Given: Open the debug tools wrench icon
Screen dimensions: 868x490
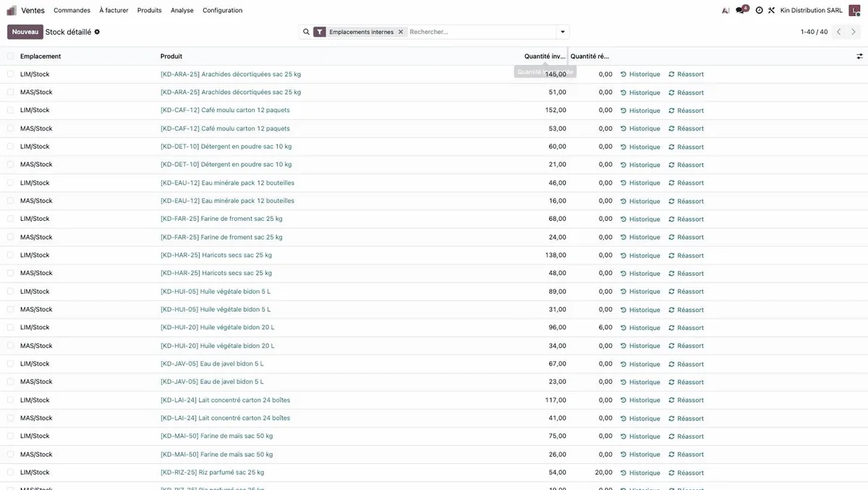Looking at the screenshot, I should [x=771, y=10].
